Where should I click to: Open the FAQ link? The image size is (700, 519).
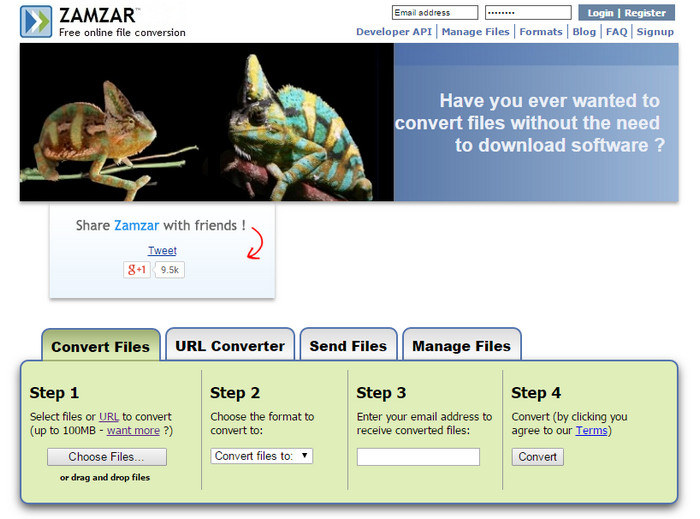[617, 32]
